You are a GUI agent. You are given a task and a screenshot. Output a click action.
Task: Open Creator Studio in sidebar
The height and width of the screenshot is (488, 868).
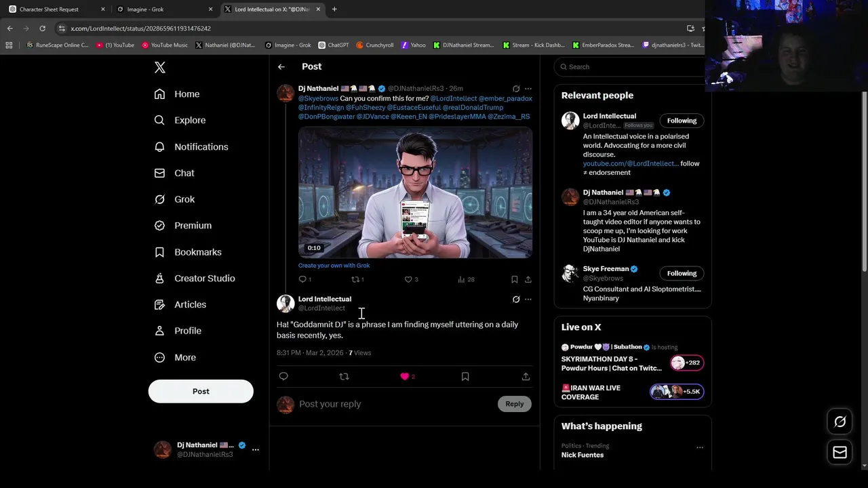tap(195, 279)
